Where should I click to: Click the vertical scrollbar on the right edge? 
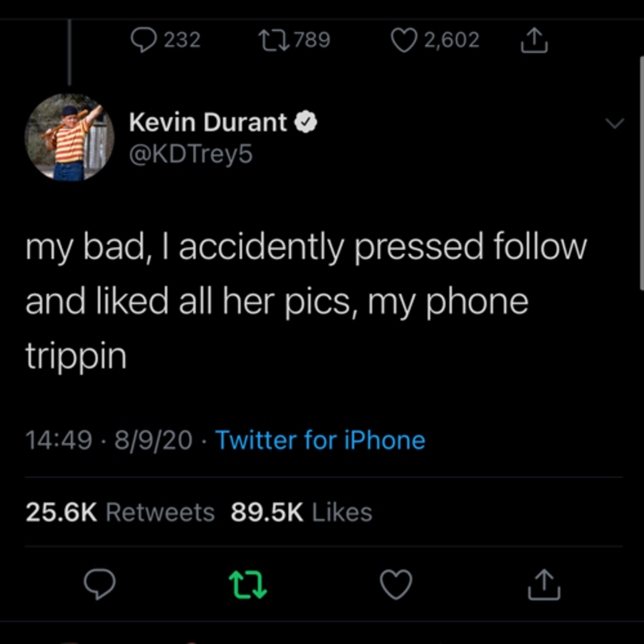(642, 173)
